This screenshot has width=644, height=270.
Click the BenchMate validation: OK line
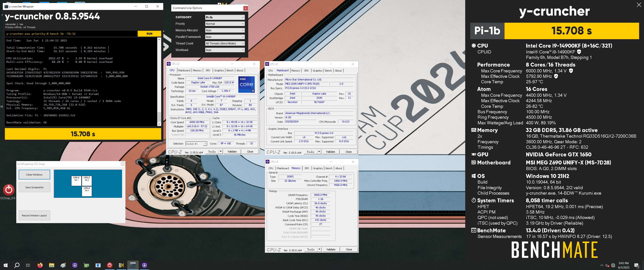27,122
